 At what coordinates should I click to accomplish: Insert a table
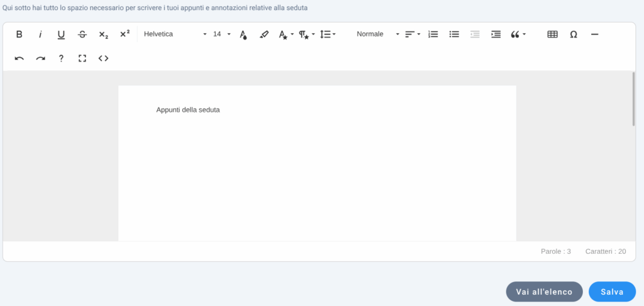[552, 35]
